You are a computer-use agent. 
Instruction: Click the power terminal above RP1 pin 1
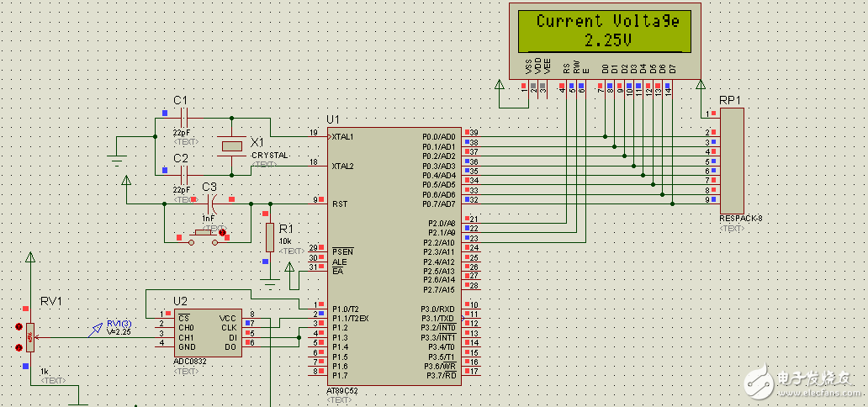click(701, 84)
